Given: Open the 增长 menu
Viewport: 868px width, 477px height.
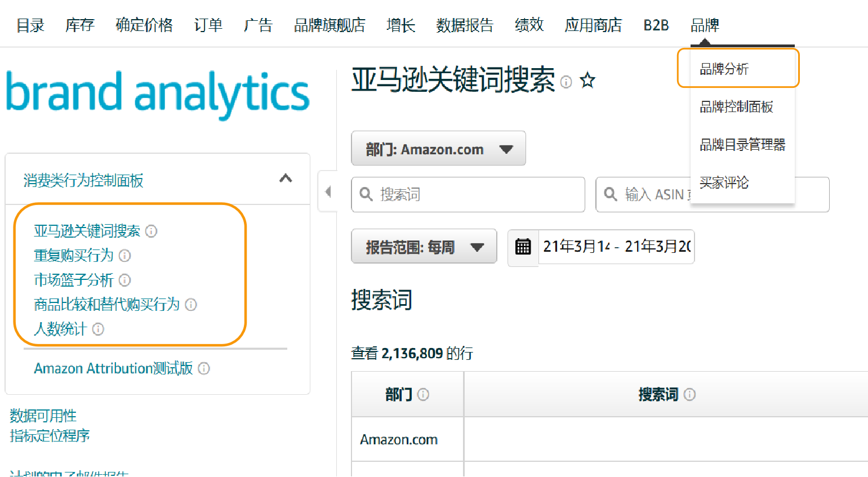Looking at the screenshot, I should point(401,25).
